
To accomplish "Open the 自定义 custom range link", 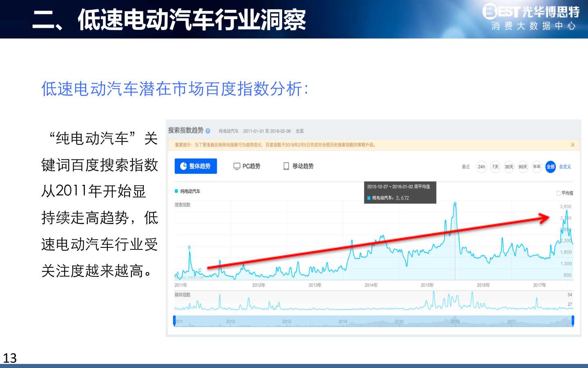I will [x=565, y=166].
